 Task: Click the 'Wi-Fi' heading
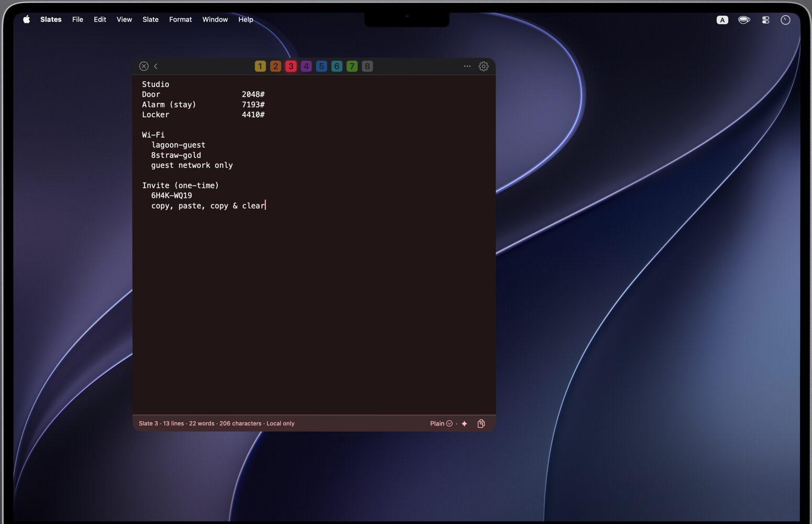(x=153, y=135)
